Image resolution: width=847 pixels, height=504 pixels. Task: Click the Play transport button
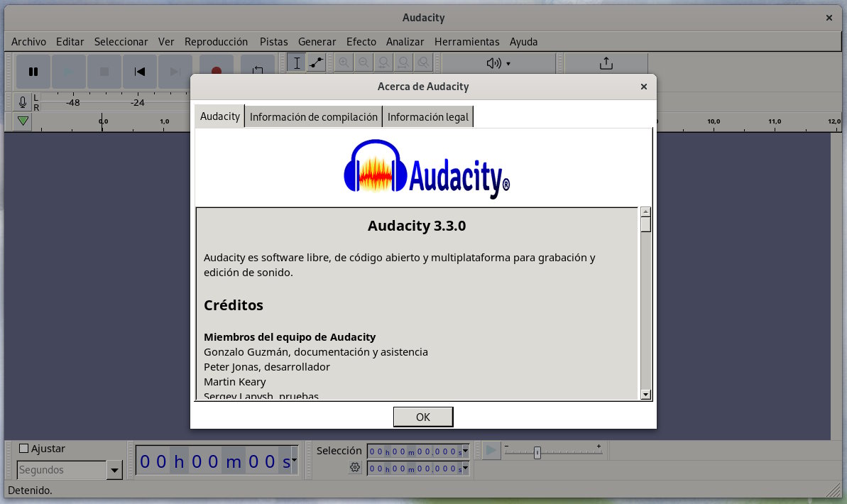click(69, 71)
